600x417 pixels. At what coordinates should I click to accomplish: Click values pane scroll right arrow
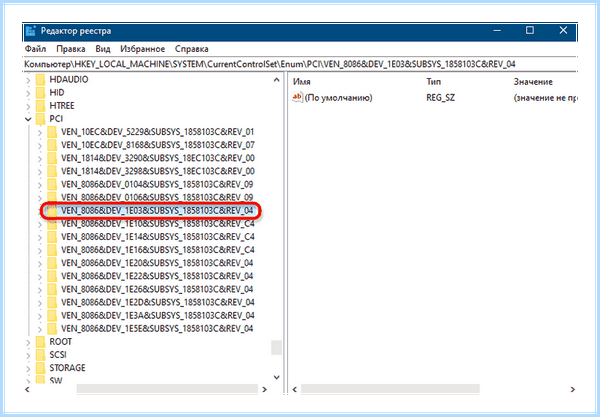572,389
